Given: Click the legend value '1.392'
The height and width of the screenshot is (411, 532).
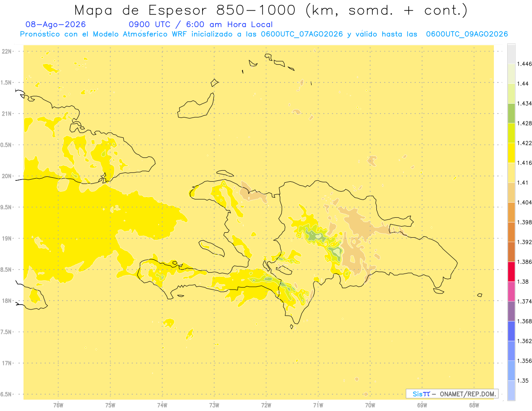Looking at the screenshot, I should 525,242.
